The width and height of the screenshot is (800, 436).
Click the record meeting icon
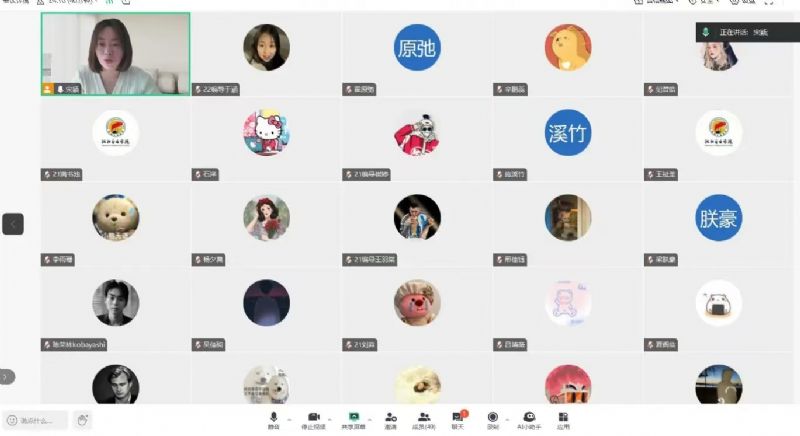tap(492, 420)
